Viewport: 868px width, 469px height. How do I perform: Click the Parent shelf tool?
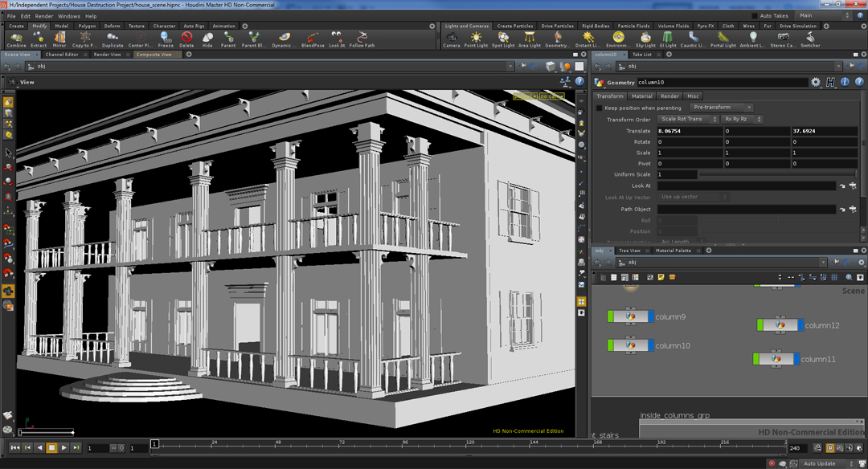click(228, 39)
